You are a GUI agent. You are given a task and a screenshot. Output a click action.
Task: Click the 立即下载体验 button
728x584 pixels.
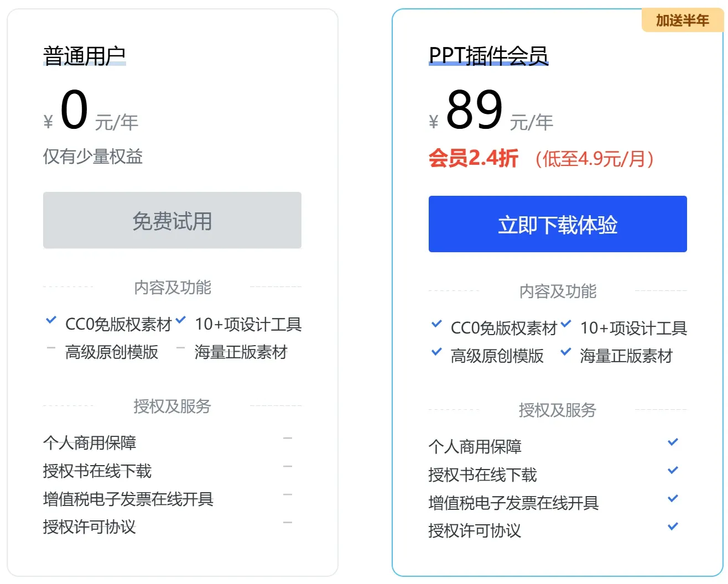[557, 224]
